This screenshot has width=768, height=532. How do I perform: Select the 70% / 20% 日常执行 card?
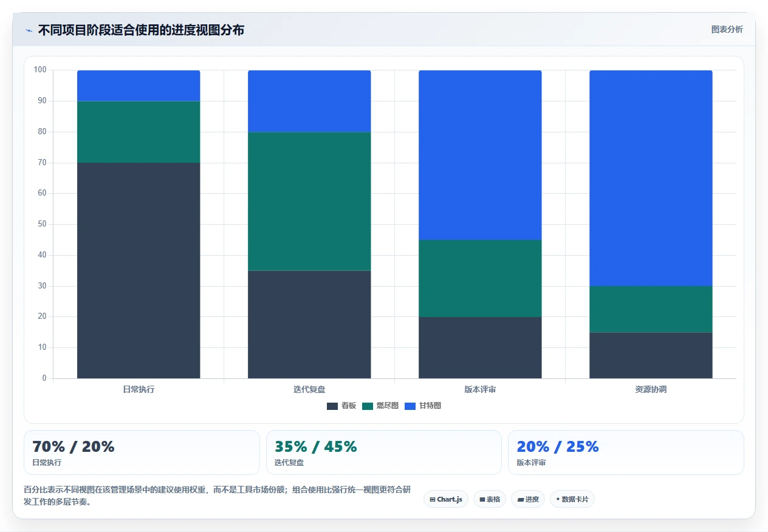142,452
